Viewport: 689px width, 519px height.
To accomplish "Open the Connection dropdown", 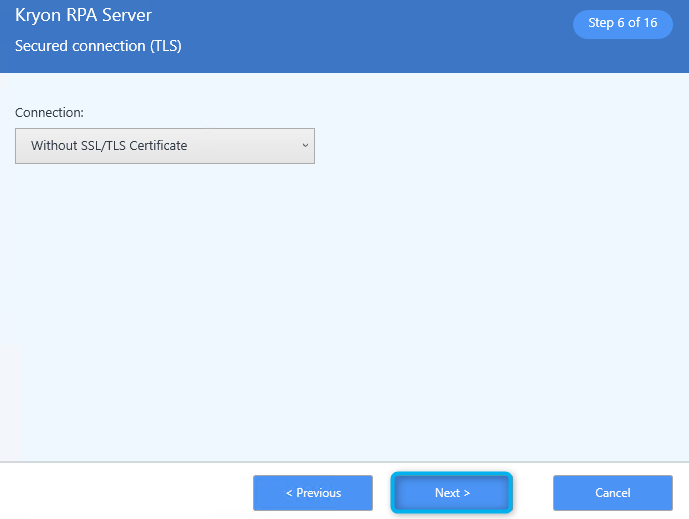I will [x=165, y=146].
